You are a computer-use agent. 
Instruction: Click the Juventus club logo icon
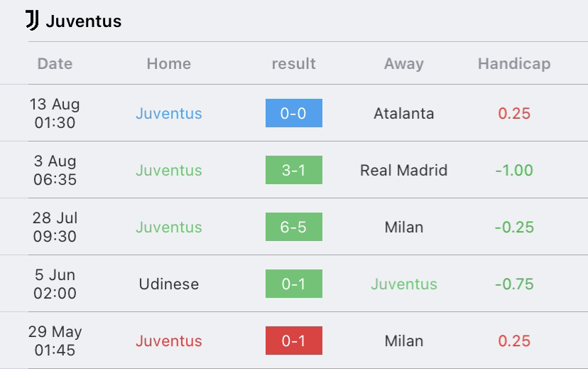[32, 21]
